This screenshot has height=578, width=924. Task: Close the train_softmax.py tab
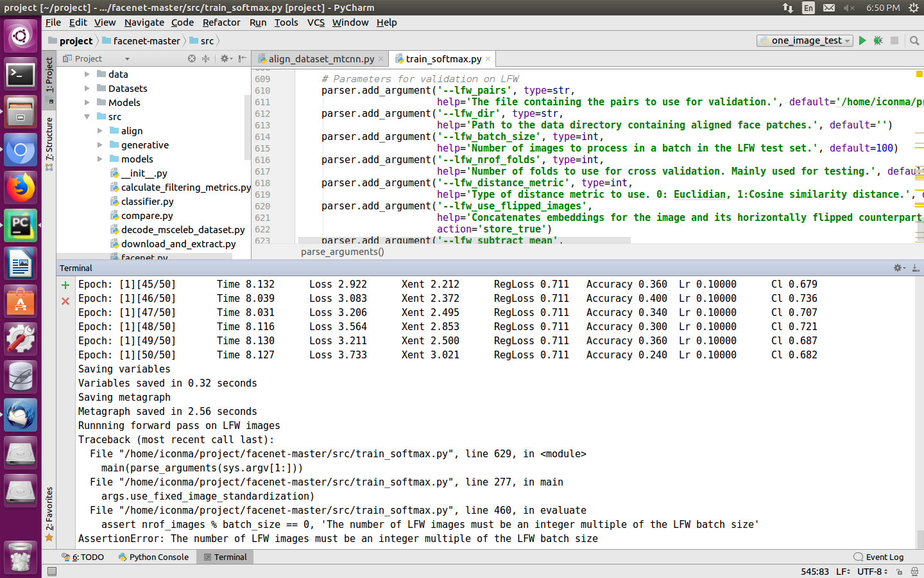(x=488, y=58)
